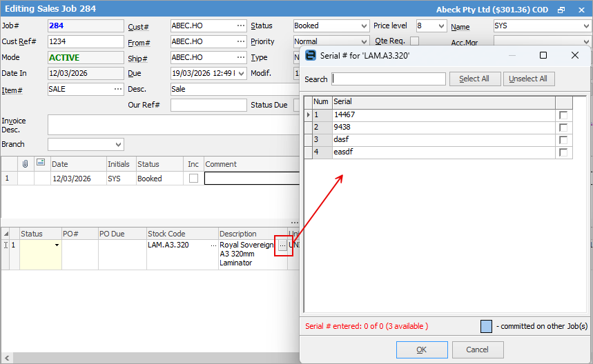This screenshot has height=364, width=593.
Task: Click the PO# column header
Action: (80, 234)
